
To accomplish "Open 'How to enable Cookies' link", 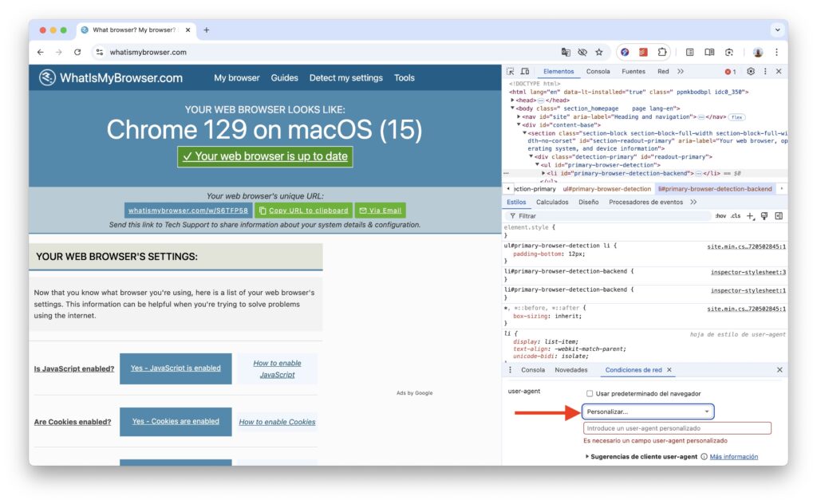I will pyautogui.click(x=277, y=422).
